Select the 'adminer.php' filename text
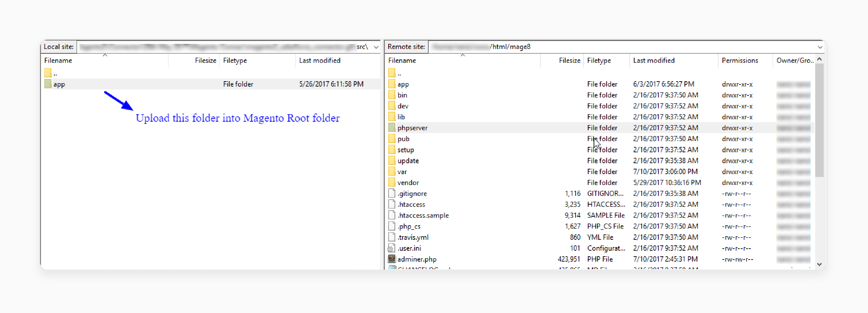Viewport: 868px width, 313px height. point(417,259)
